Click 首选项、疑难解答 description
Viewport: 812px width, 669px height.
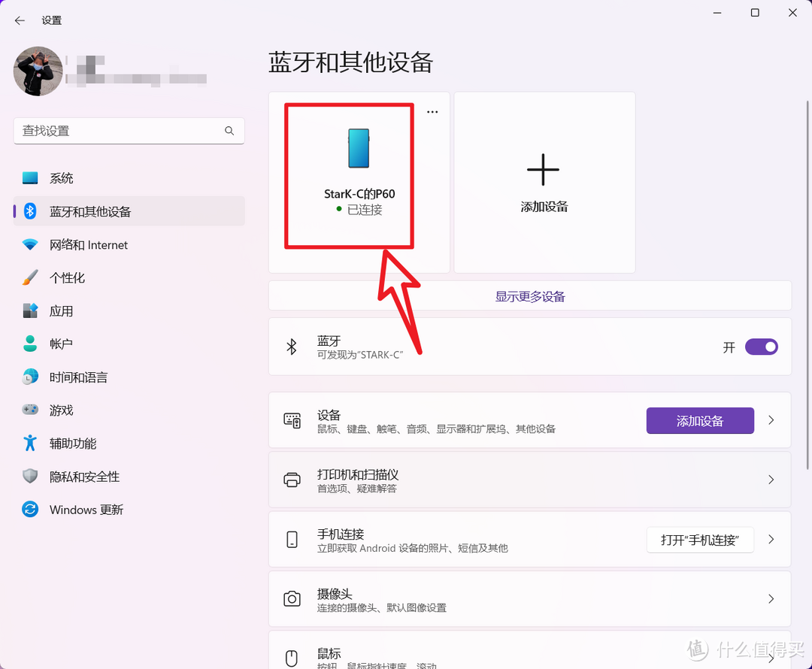pos(357,489)
